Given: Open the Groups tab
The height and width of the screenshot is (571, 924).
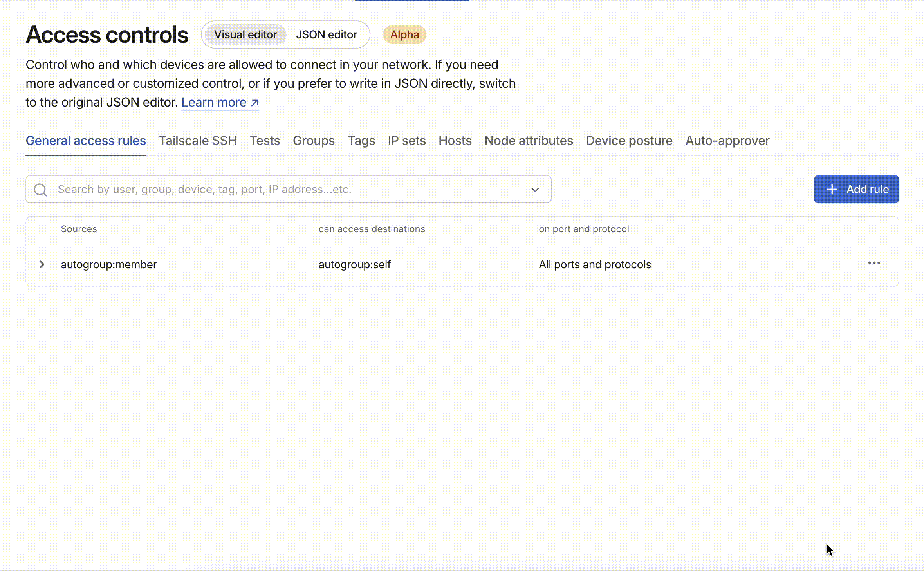Looking at the screenshot, I should 314,141.
